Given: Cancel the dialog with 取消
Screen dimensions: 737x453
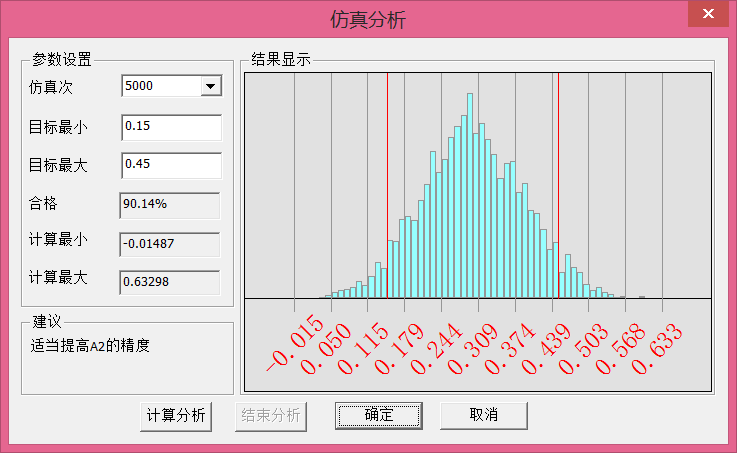Looking at the screenshot, I should [483, 415].
